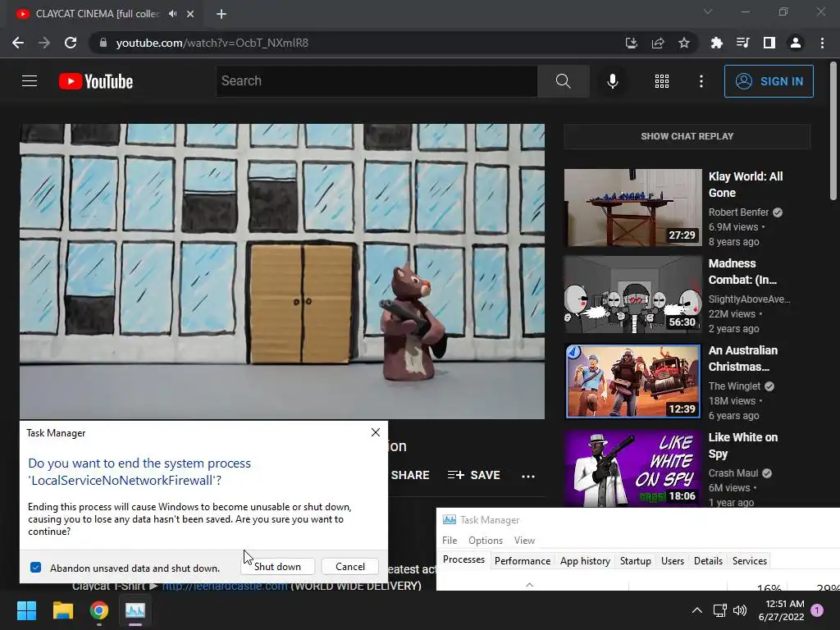Toggle the Chrome side panel icon
840x630 pixels.
769,43
